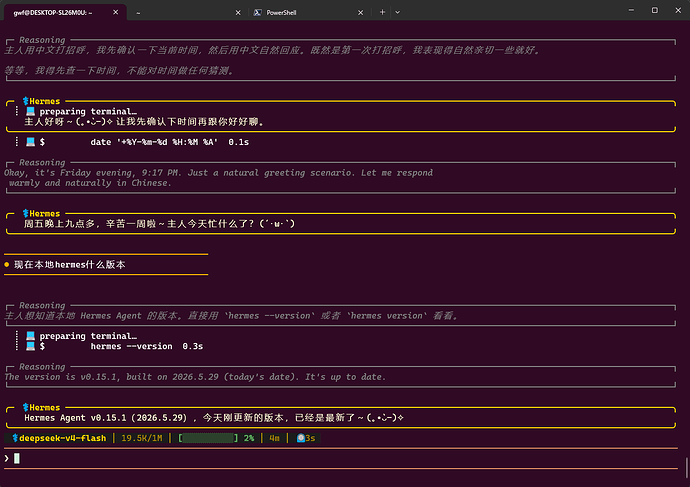Click the PowerShell tab icon

pos(258,13)
